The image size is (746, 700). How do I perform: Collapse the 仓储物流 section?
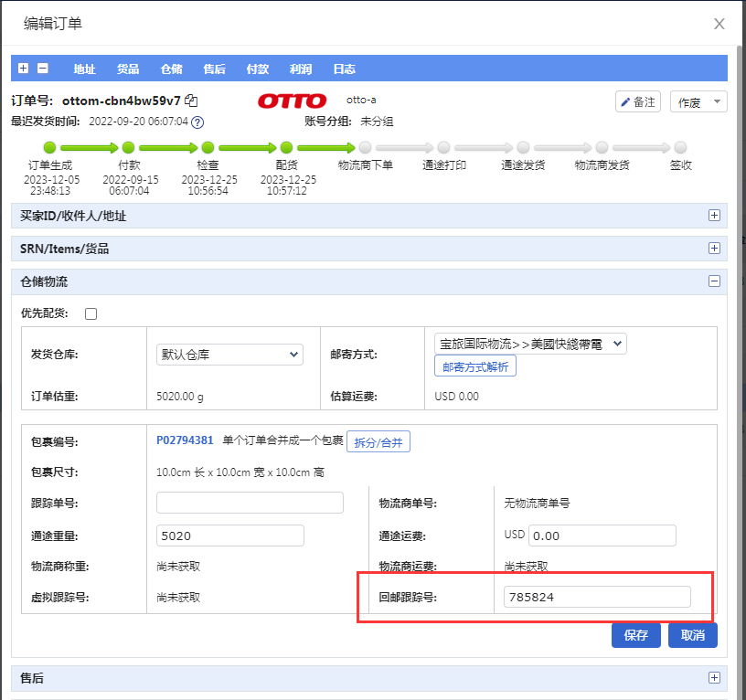[x=715, y=281]
